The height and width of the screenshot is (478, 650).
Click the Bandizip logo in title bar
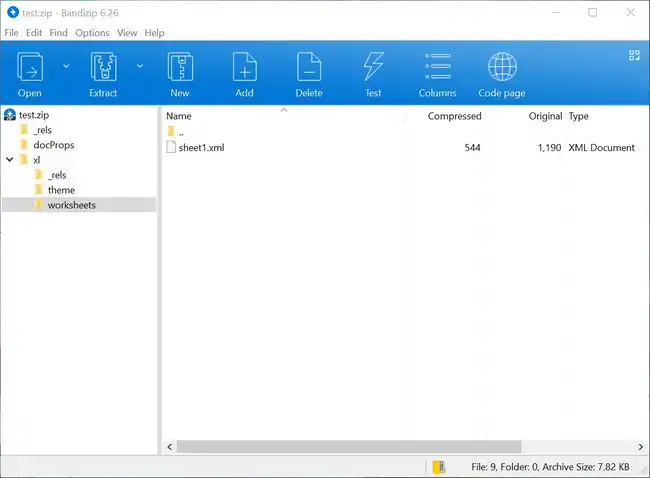click(13, 12)
